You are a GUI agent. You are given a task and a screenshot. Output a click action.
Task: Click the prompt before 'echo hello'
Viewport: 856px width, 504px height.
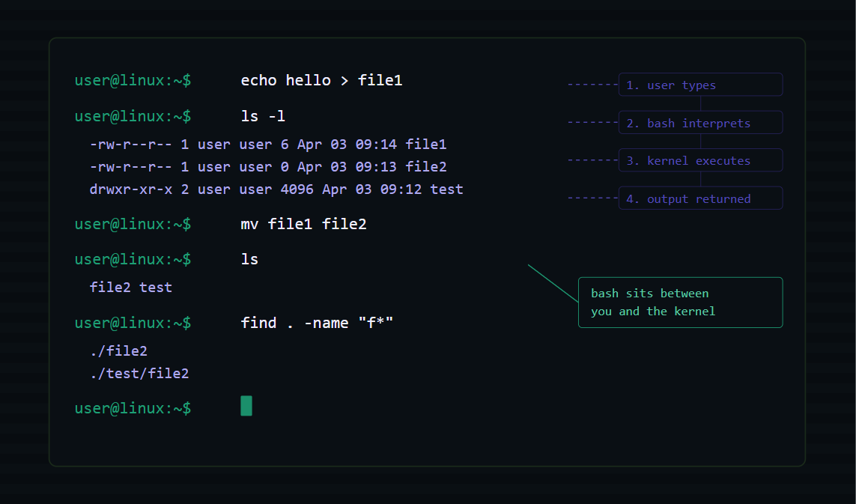click(x=133, y=80)
